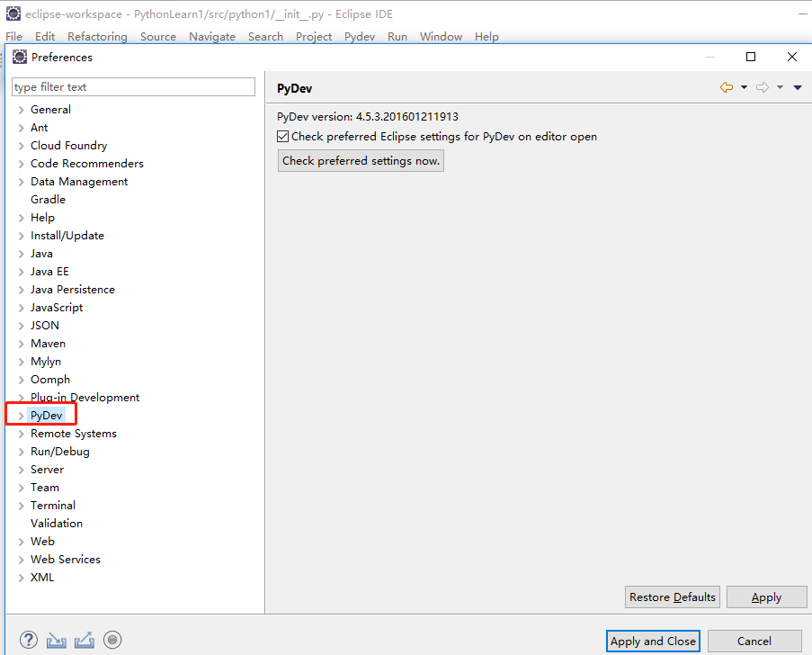Open the Navigate menu

coord(212,36)
